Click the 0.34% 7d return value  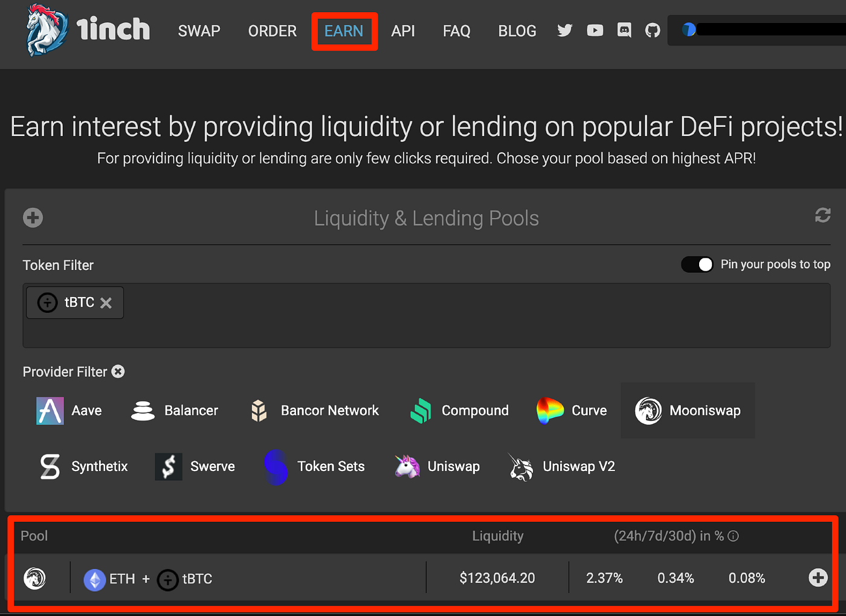(676, 578)
